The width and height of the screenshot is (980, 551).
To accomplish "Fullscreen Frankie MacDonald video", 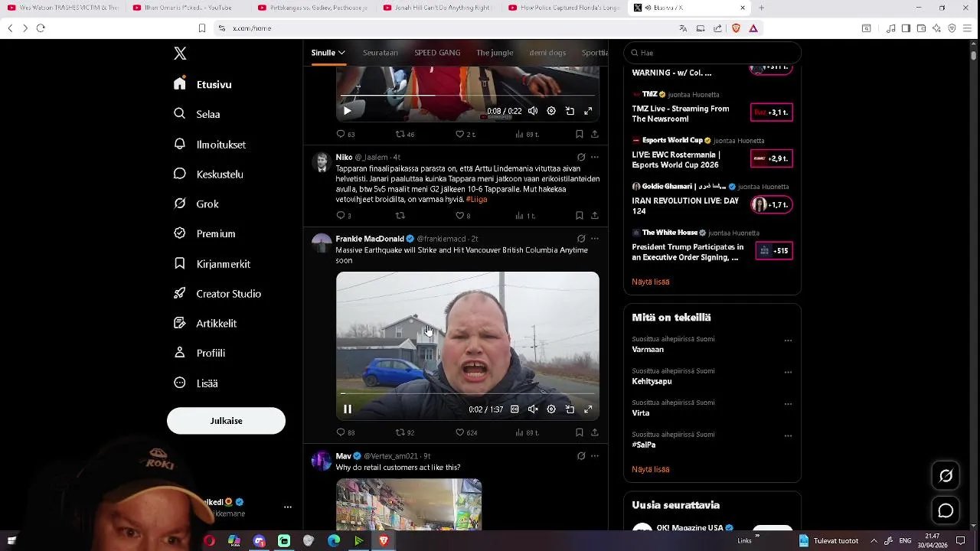I will [588, 409].
